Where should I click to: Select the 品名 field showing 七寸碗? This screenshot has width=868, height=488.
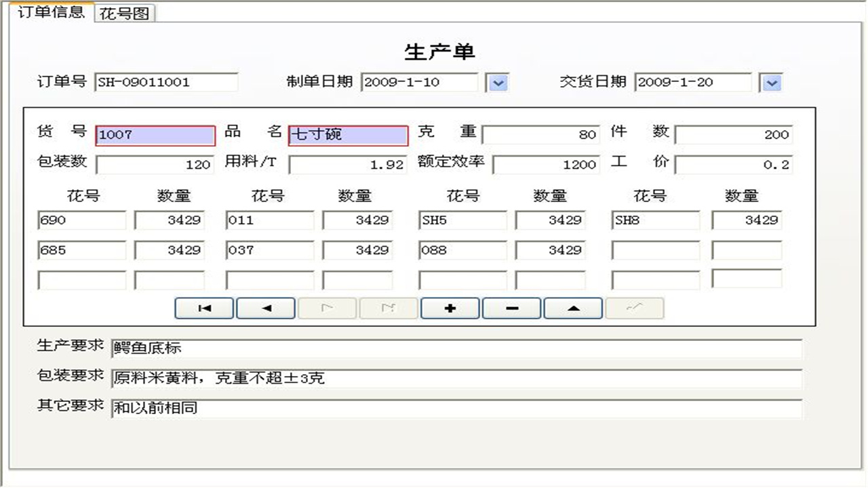(348, 135)
